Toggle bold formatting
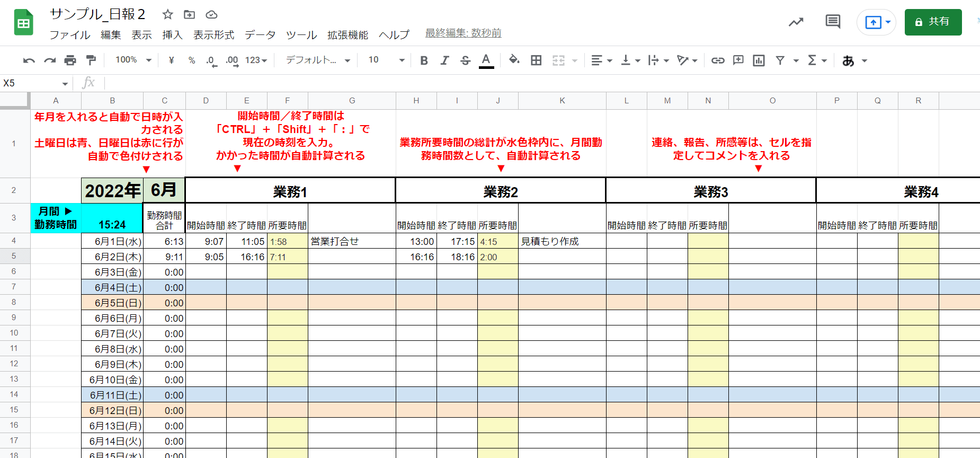 click(424, 60)
